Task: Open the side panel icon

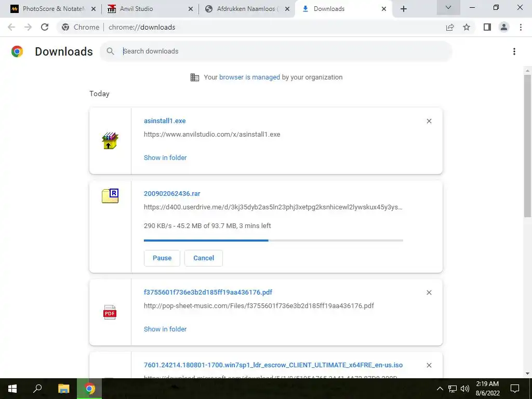Action: pyautogui.click(x=487, y=27)
